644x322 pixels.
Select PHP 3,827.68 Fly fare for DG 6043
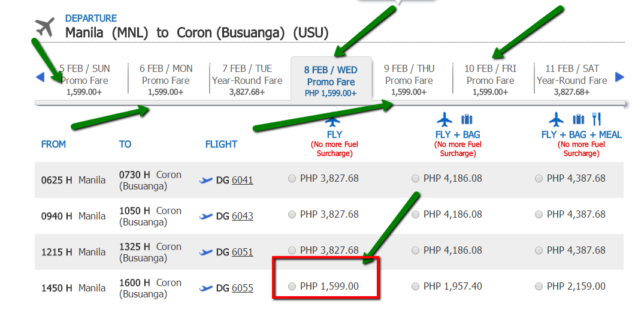pos(292,215)
